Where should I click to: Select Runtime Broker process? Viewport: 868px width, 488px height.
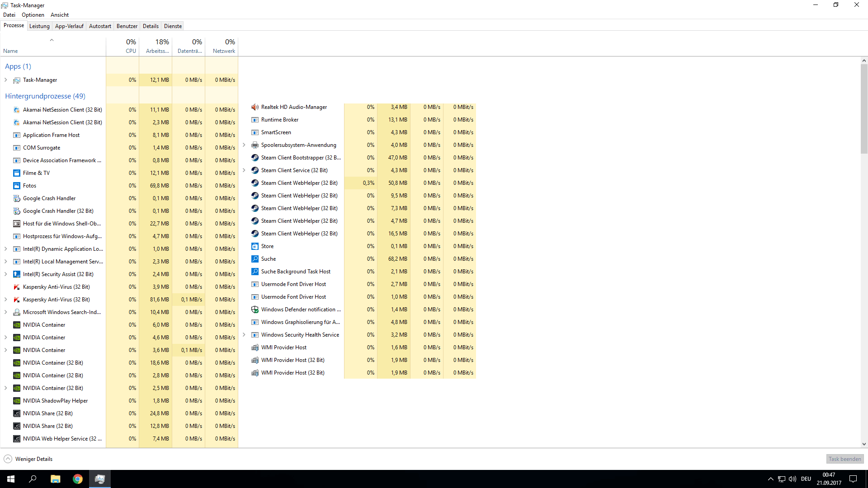(358, 120)
